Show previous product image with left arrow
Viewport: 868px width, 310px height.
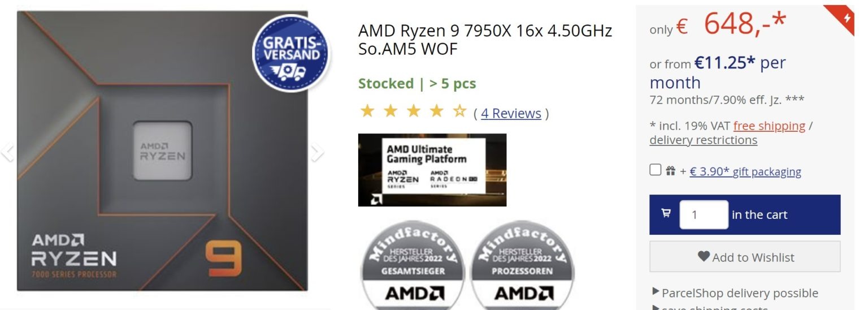pos(7,152)
